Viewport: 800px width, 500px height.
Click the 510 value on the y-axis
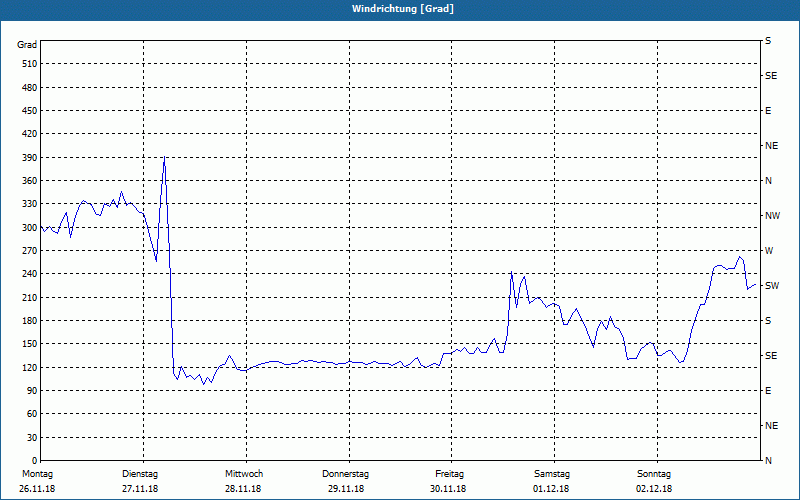[x=28, y=64]
